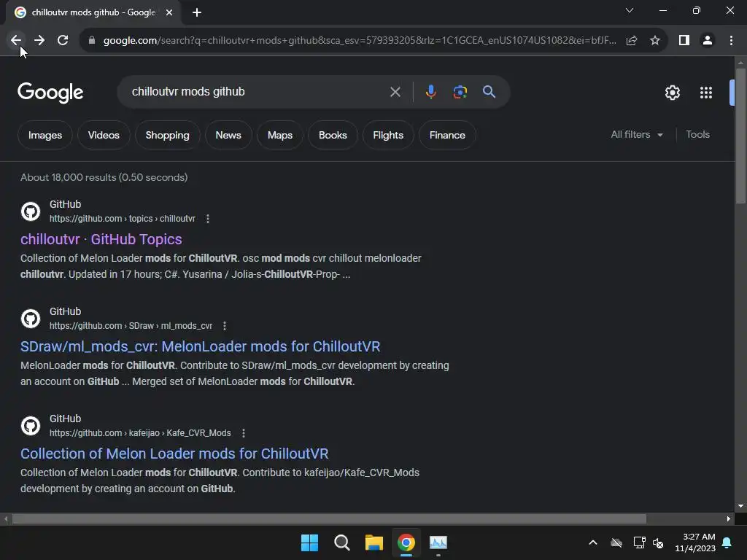Switch to Shopping results
Image resolution: width=747 pixels, height=560 pixels.
click(167, 135)
